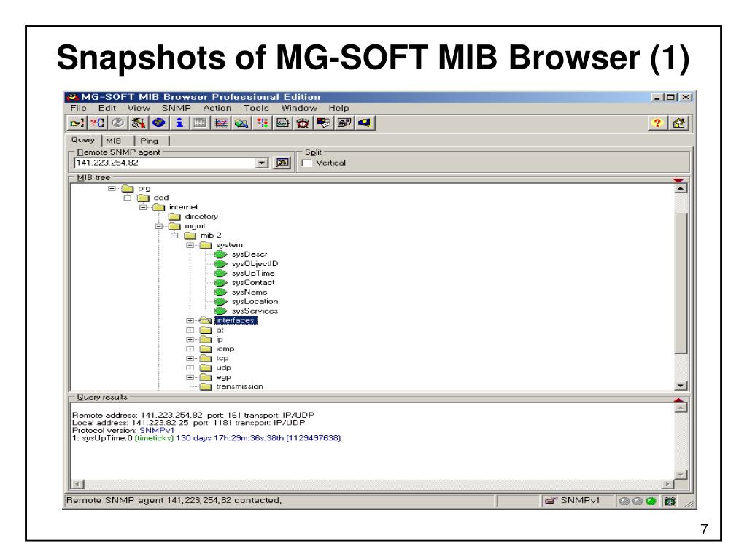
Task: Click the red question mark braces toolbar icon
Action: (97, 122)
